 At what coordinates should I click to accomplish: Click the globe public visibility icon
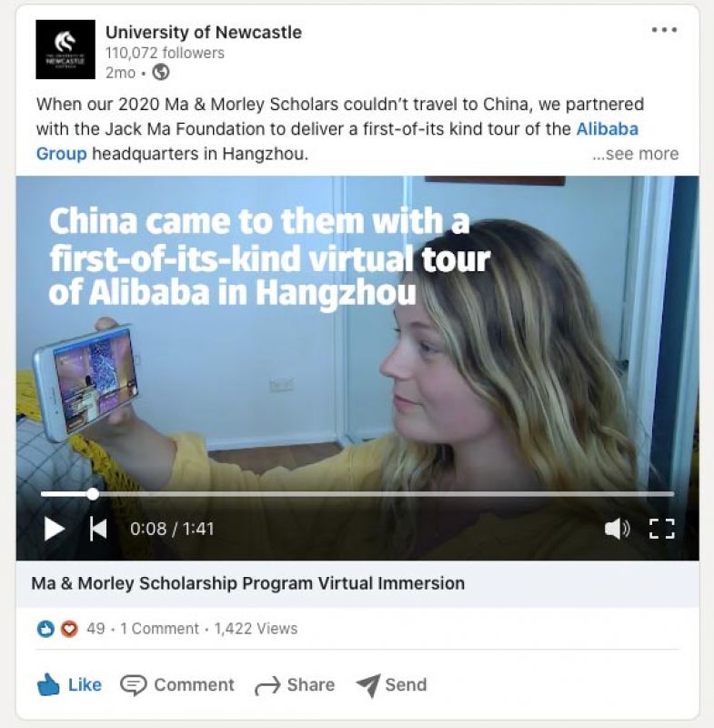coord(161,73)
